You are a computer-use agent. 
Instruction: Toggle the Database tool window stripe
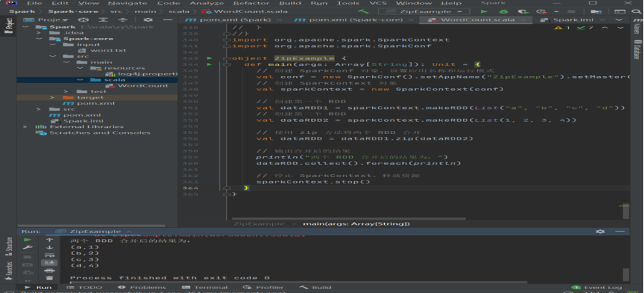point(636,50)
